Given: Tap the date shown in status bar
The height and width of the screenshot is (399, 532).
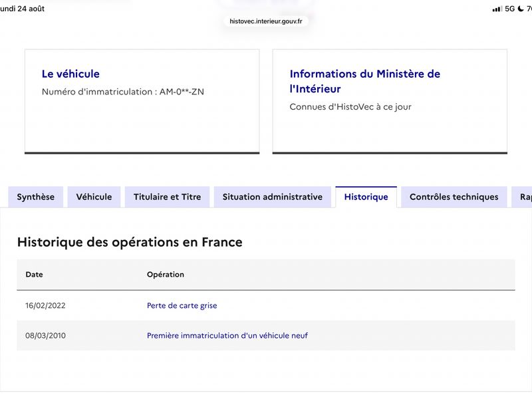Looking at the screenshot, I should click(x=23, y=9).
